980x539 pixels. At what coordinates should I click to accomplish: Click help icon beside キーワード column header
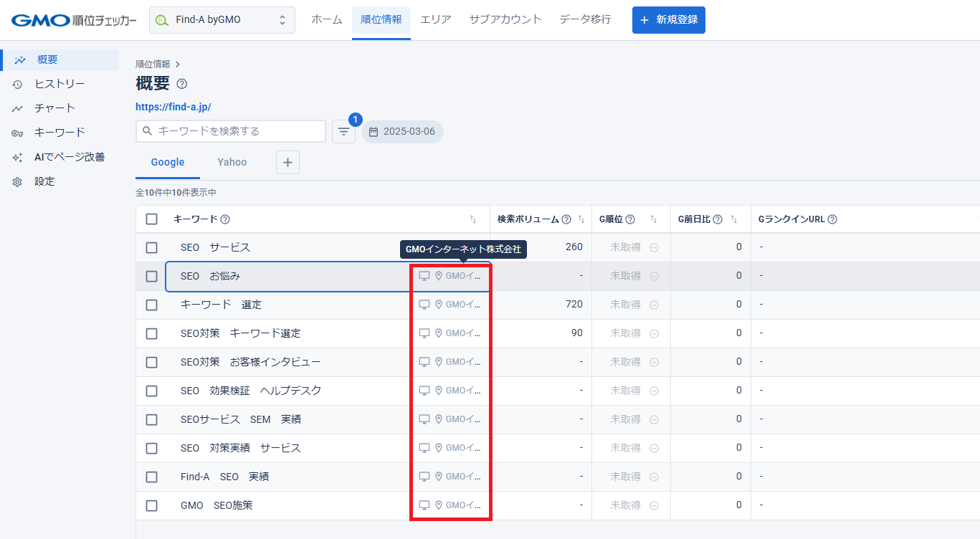pyautogui.click(x=225, y=219)
